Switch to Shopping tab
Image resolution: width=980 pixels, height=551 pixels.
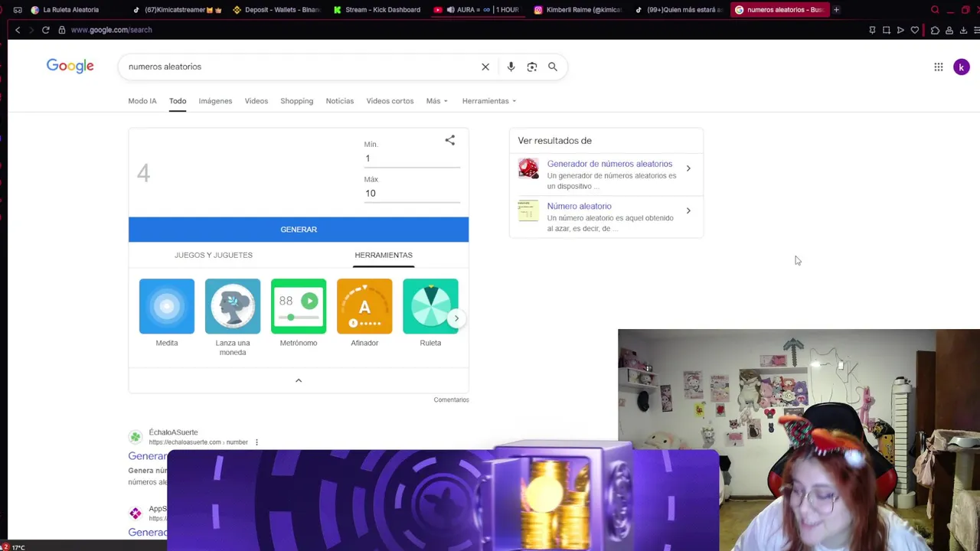(296, 101)
